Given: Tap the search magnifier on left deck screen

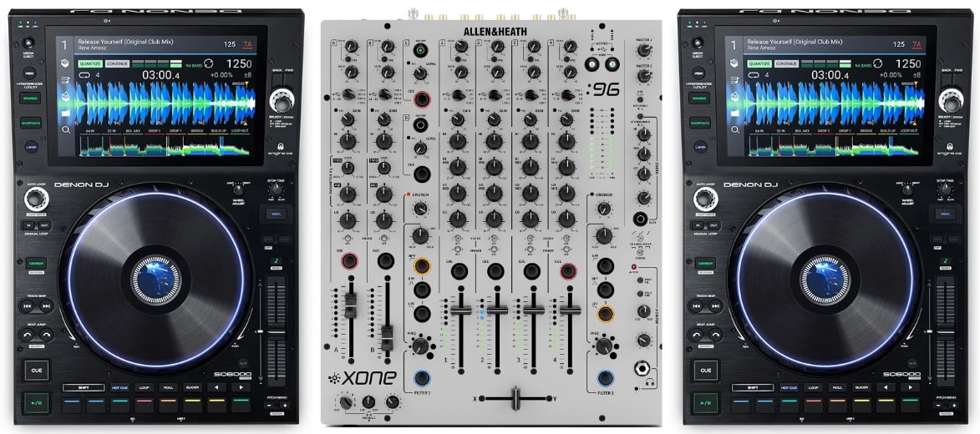Looking at the screenshot, I should [x=65, y=130].
